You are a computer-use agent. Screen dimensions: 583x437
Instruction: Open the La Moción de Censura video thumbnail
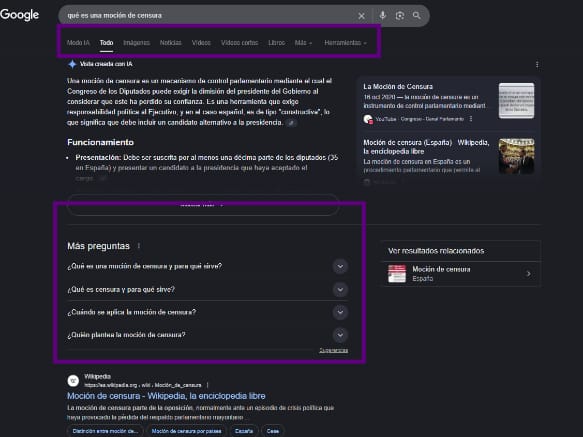(x=516, y=101)
